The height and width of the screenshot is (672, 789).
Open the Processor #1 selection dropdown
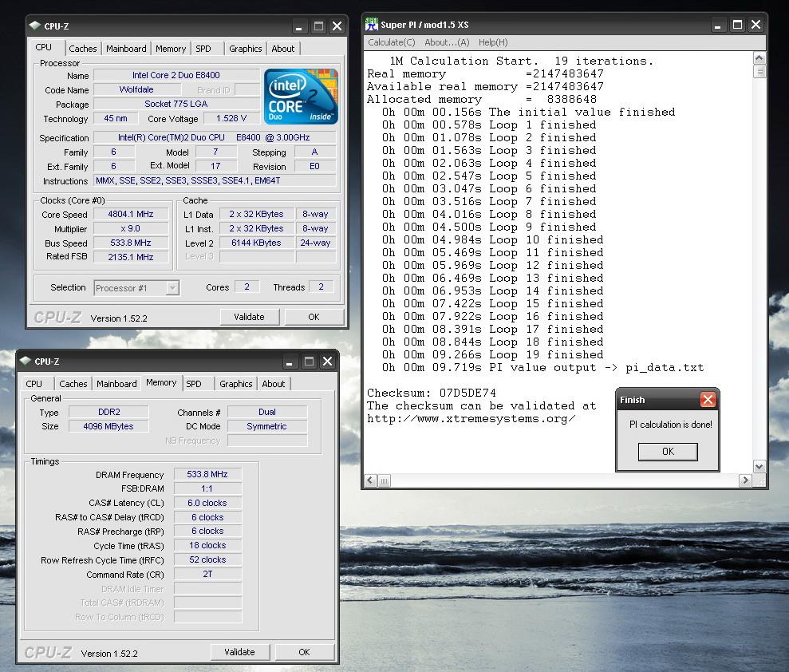(x=172, y=288)
